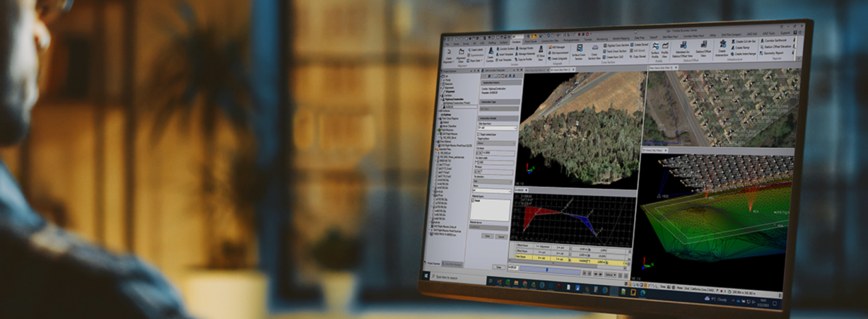The width and height of the screenshot is (868, 319).
Task: Open the Profile View icon
Action: point(665,50)
